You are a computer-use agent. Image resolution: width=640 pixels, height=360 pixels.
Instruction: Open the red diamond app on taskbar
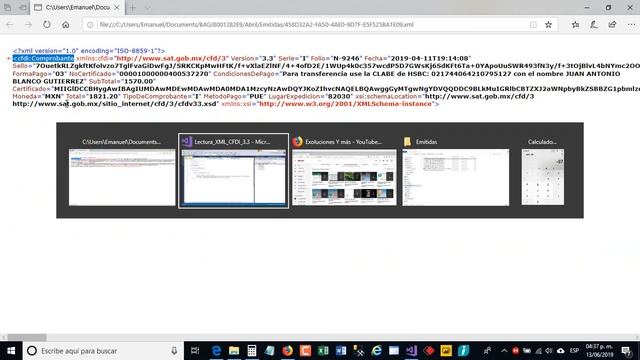click(x=429, y=351)
